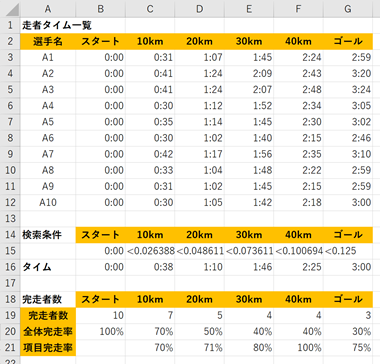Click criteria cell <0.026388
Image resolution: width=380 pixels, height=364 pixels.
150,251
